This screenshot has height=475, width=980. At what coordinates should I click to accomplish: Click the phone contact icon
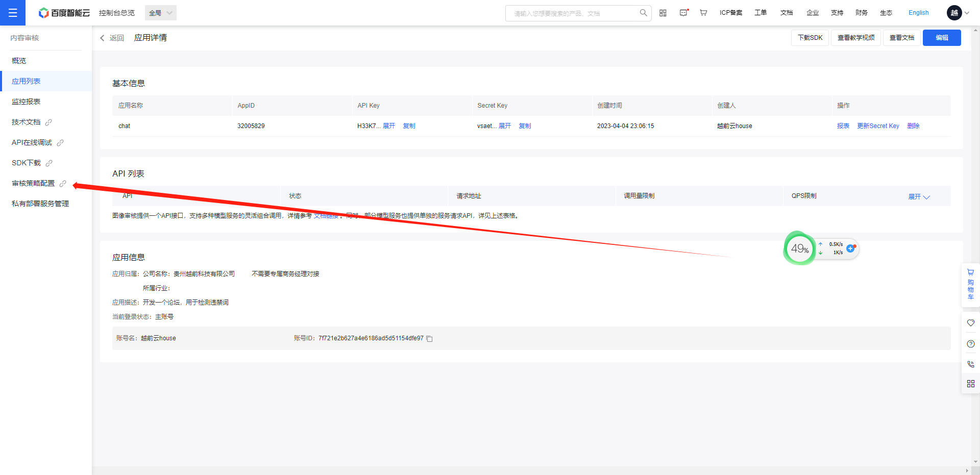point(970,364)
